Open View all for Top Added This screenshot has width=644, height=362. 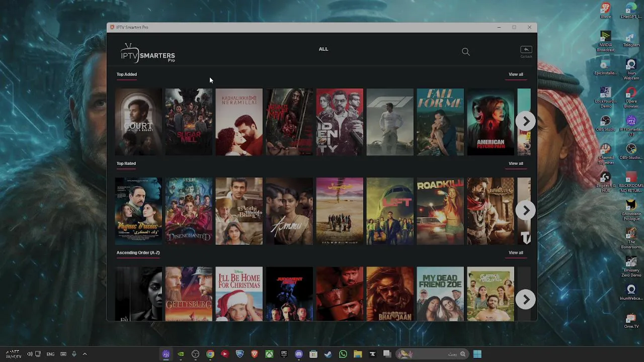pos(516,74)
